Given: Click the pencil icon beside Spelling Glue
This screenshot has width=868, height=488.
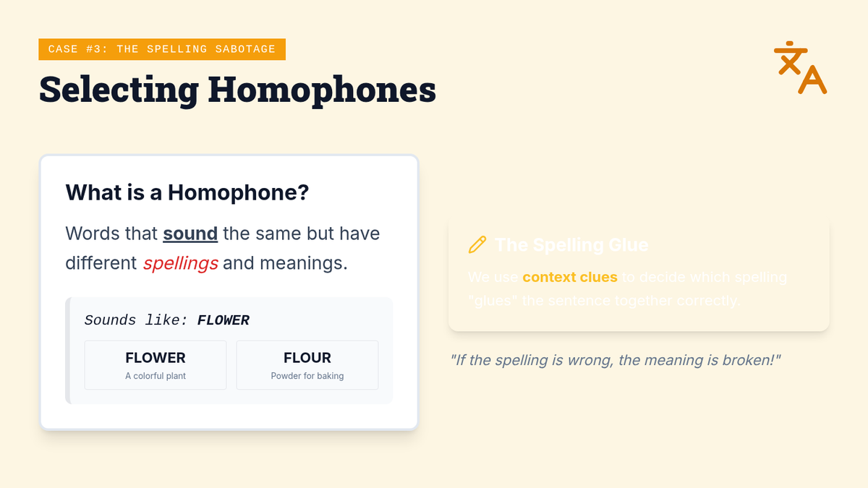Looking at the screenshot, I should (x=477, y=244).
